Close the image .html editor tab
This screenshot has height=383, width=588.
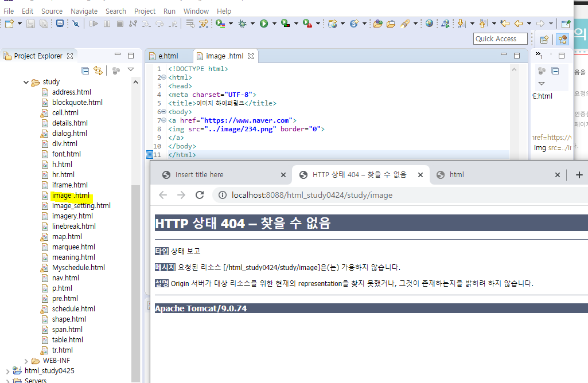point(251,56)
